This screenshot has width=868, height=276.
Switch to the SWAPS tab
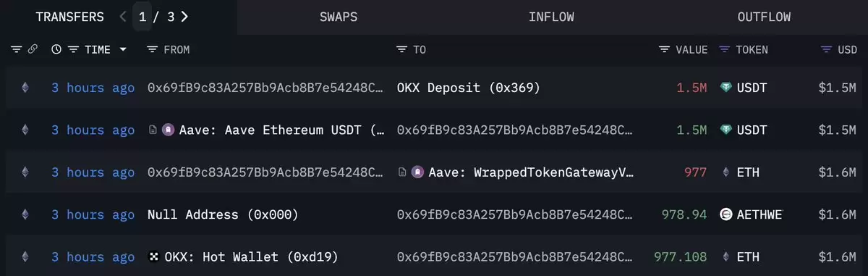click(x=339, y=17)
